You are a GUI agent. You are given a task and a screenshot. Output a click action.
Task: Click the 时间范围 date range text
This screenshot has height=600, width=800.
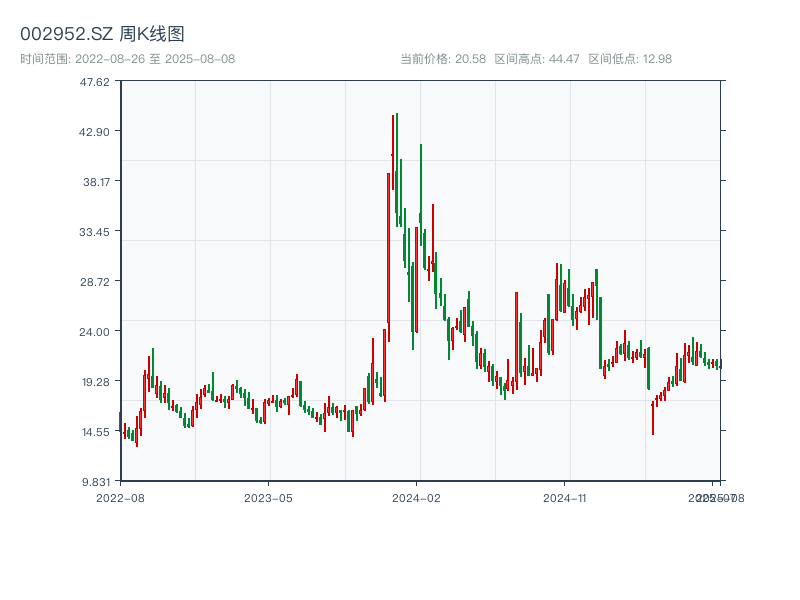click(127, 59)
